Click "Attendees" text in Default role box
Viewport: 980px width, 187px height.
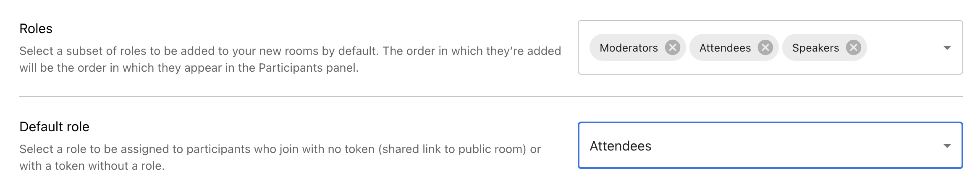tap(620, 146)
